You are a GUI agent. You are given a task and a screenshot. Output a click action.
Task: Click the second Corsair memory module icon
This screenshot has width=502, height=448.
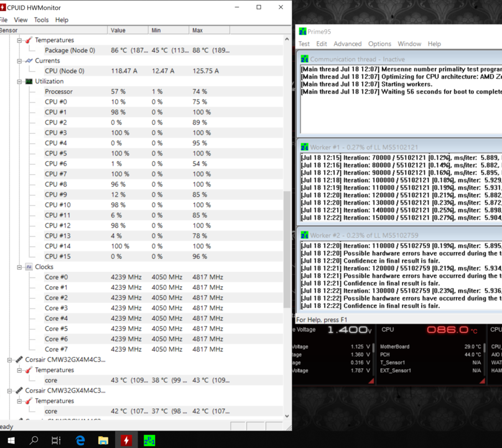19,390
